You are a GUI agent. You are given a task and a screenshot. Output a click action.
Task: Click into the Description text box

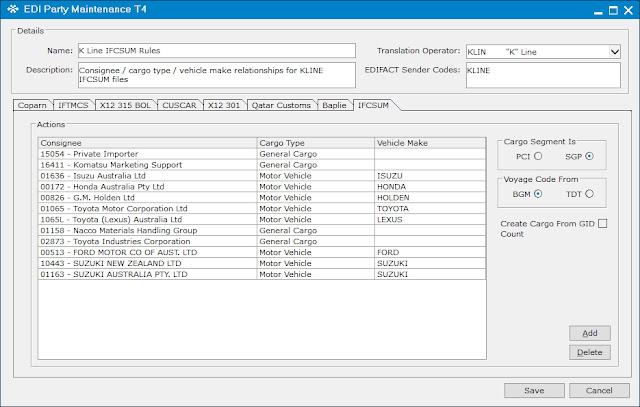[217, 75]
